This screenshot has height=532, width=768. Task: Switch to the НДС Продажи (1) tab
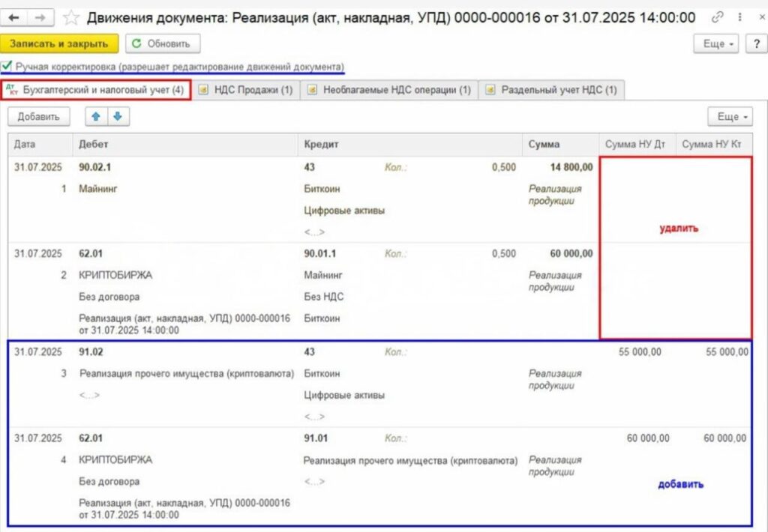pos(246,90)
